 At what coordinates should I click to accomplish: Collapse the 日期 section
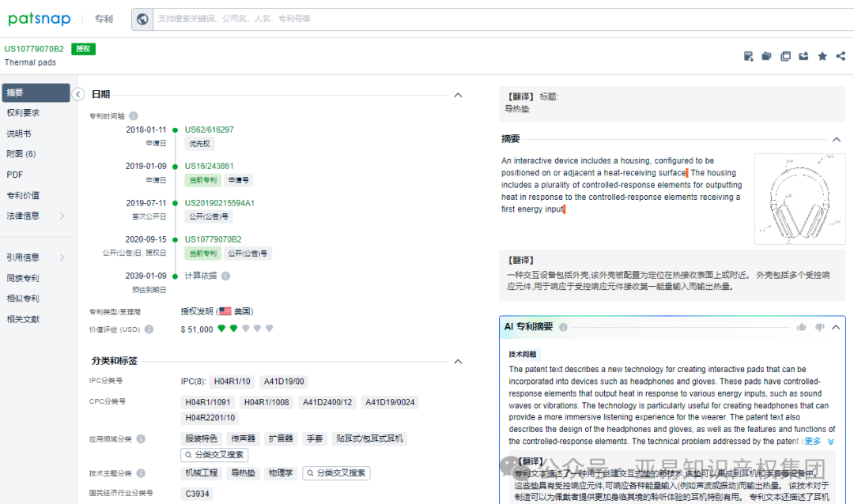pos(458,94)
